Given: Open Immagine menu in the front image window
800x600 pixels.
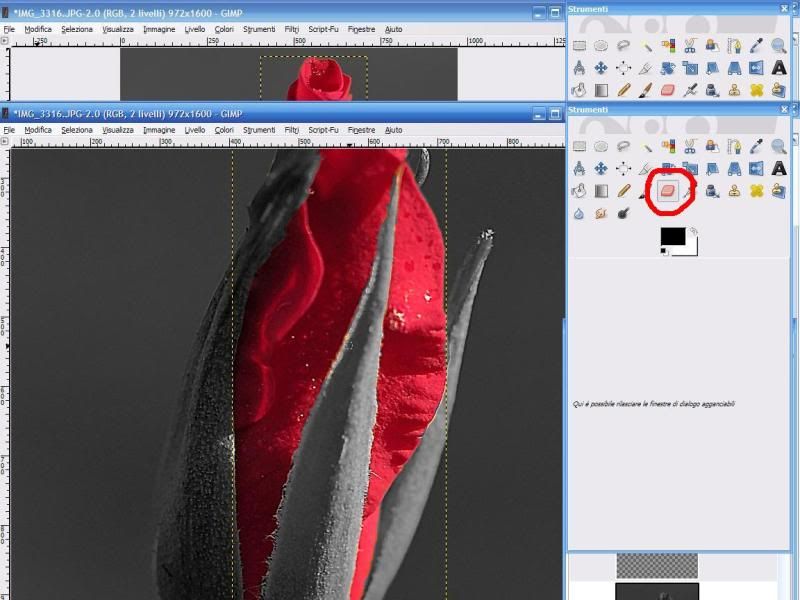Looking at the screenshot, I should pyautogui.click(x=159, y=130).
